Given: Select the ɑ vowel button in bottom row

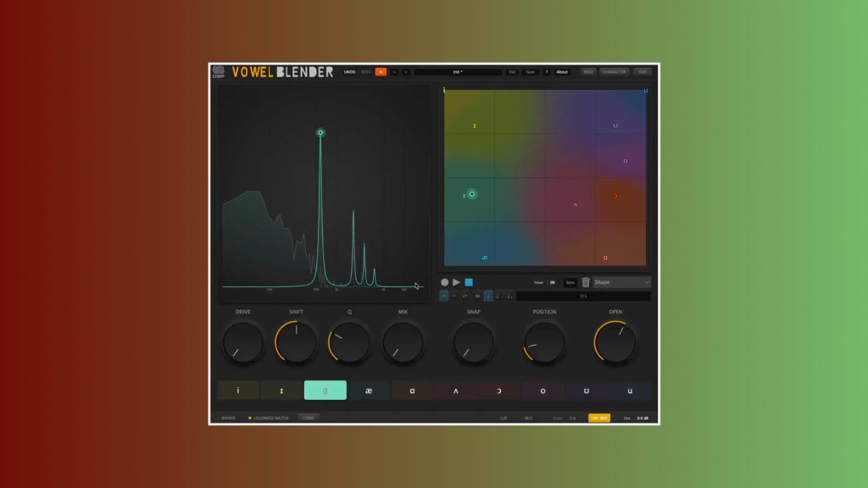Looking at the screenshot, I should pos(413,390).
